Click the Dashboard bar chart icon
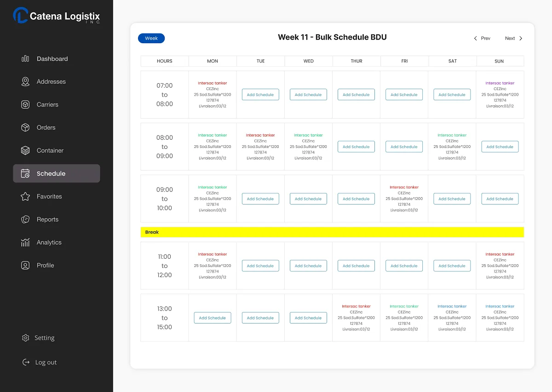This screenshot has width=552, height=392. 25,59
